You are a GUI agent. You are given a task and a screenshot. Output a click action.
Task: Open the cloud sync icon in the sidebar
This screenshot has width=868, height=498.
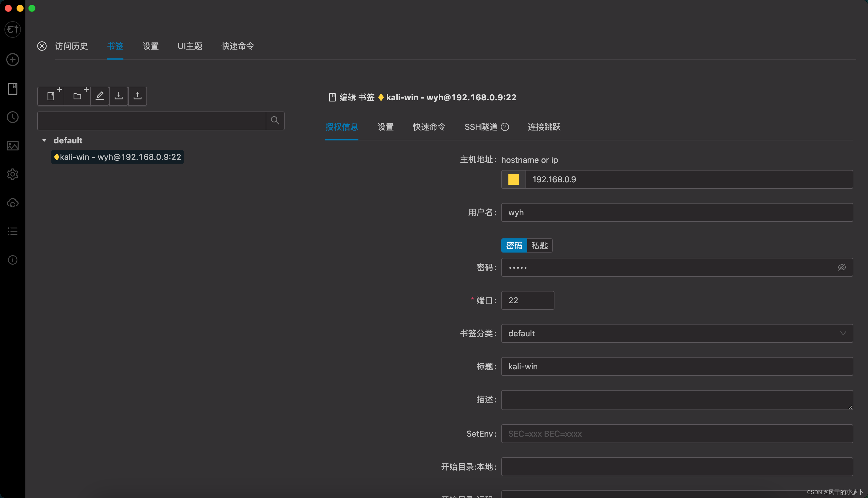pos(13,203)
